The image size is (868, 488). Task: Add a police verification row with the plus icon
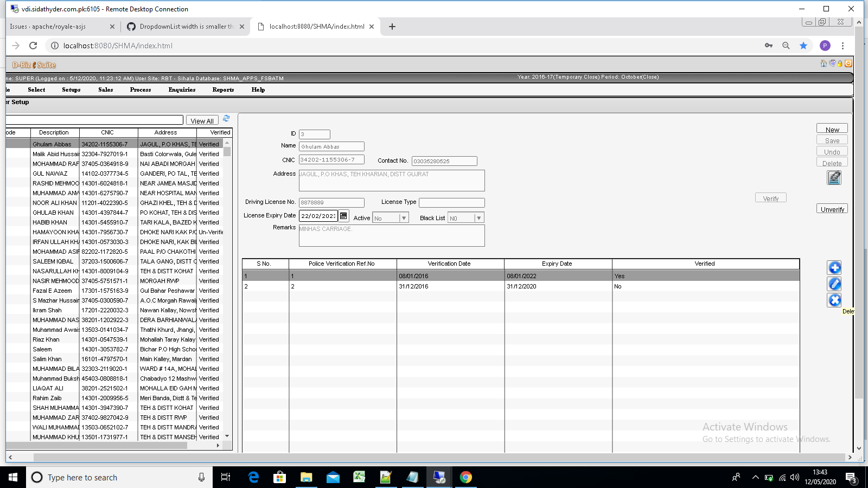click(x=834, y=267)
